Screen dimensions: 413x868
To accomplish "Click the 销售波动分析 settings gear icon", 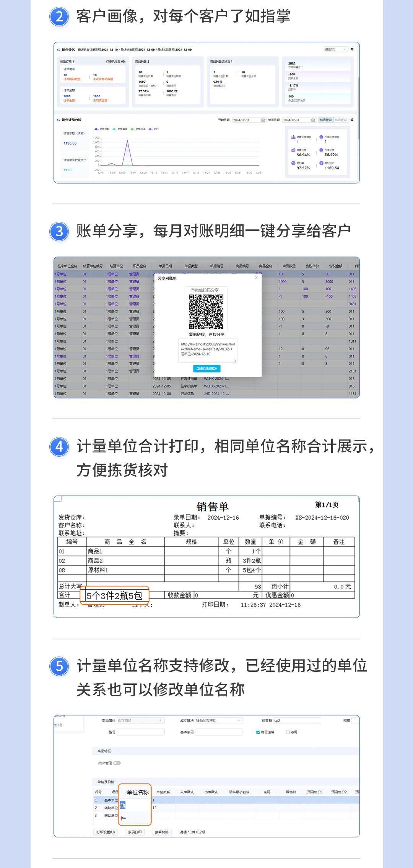I will (352, 120).
